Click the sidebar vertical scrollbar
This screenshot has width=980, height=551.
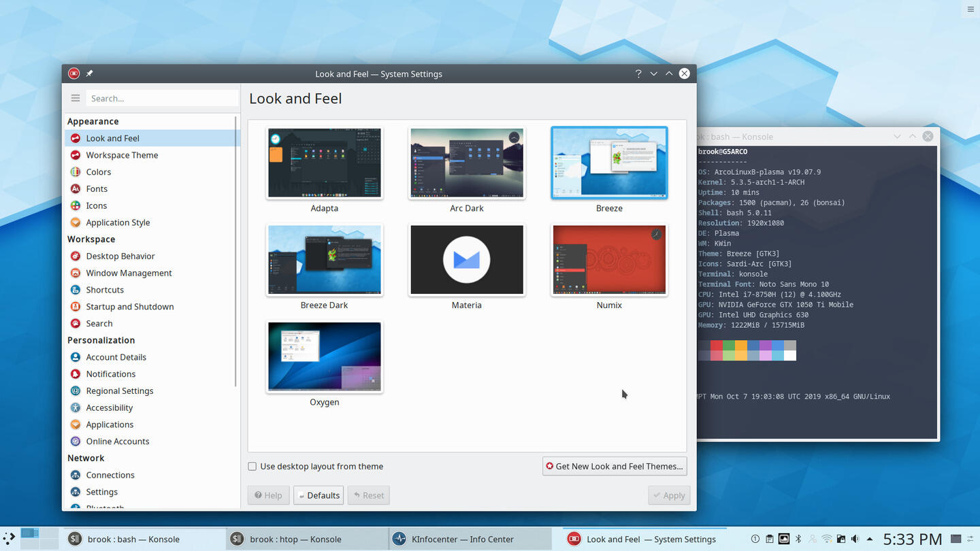point(236,252)
